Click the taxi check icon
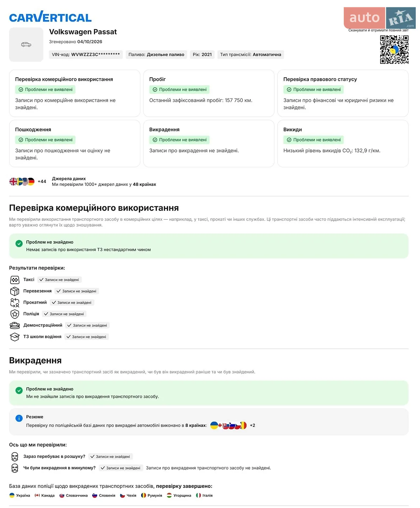 point(14,280)
